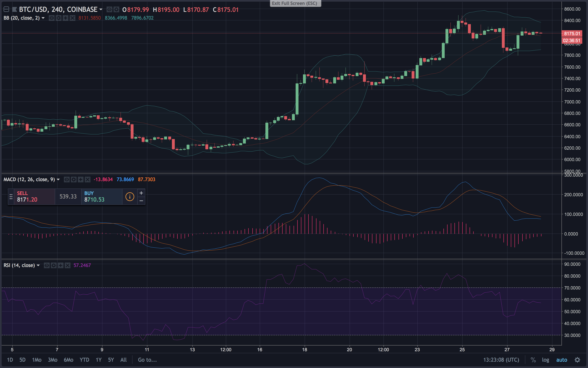588x368 pixels.
Task: Click the MACD histogram value -13.8634
Action: point(103,180)
